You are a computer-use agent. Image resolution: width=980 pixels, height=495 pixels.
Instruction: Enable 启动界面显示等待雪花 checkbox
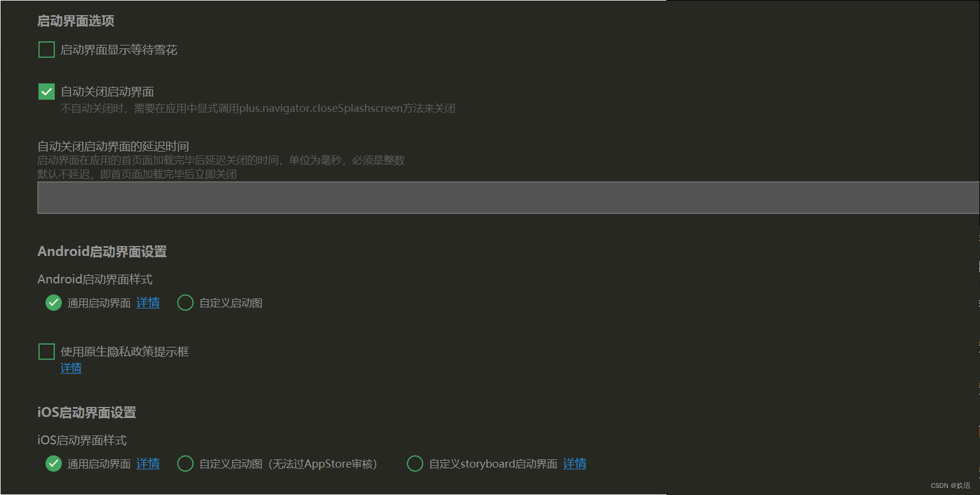47,50
